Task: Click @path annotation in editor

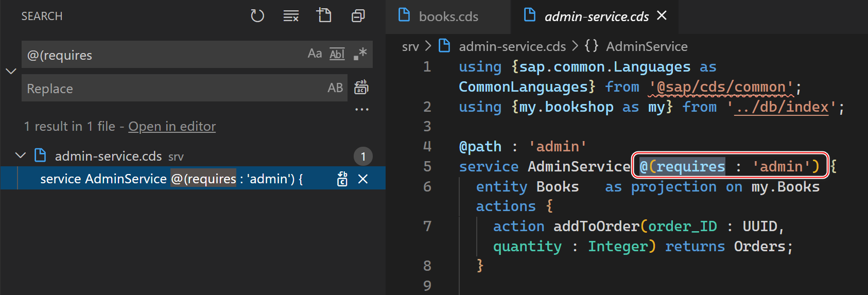Action: pyautogui.click(x=480, y=146)
